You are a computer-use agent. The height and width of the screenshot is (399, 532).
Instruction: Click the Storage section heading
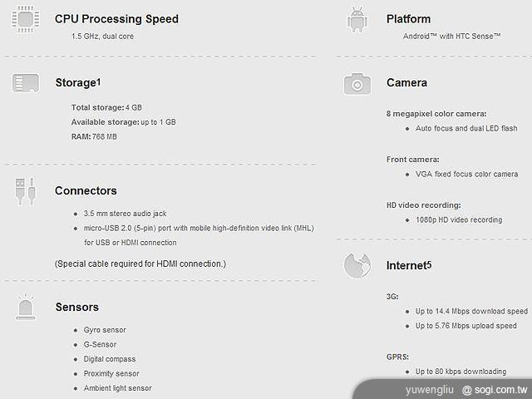click(x=75, y=83)
